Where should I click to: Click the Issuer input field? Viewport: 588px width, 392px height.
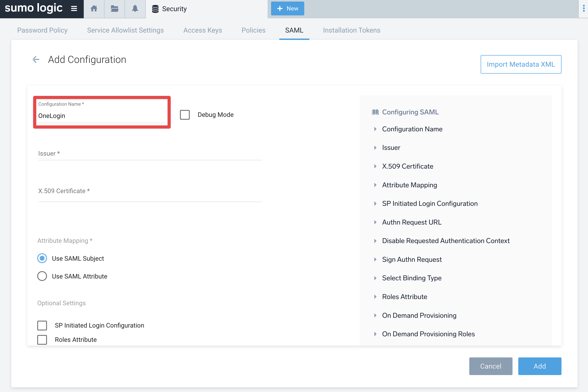(x=150, y=153)
